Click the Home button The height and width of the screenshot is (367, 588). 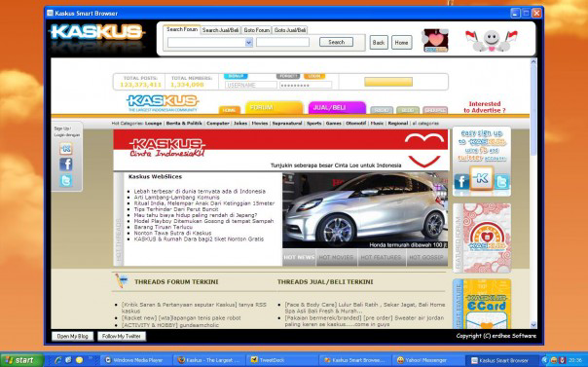tap(401, 43)
